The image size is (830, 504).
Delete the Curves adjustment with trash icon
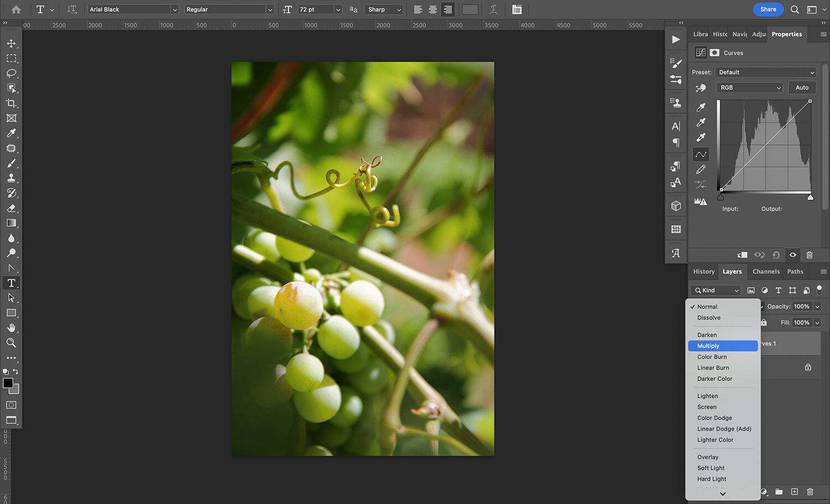point(809,255)
